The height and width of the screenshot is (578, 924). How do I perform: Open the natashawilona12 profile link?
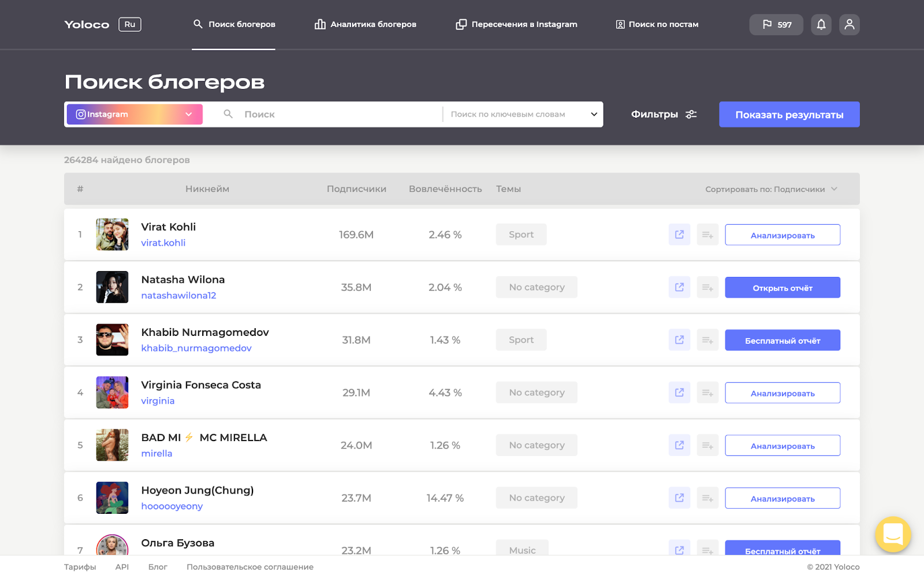tap(178, 295)
